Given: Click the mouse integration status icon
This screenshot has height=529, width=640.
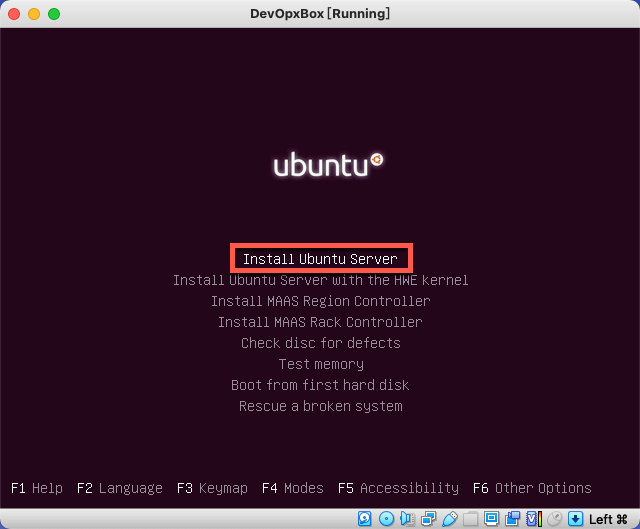Looking at the screenshot, I should 555,519.
